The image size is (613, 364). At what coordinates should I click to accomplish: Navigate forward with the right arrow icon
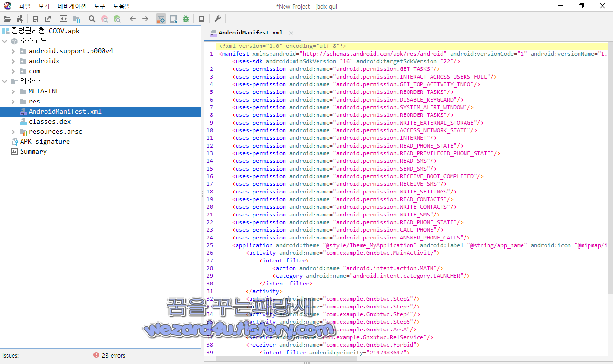(145, 19)
